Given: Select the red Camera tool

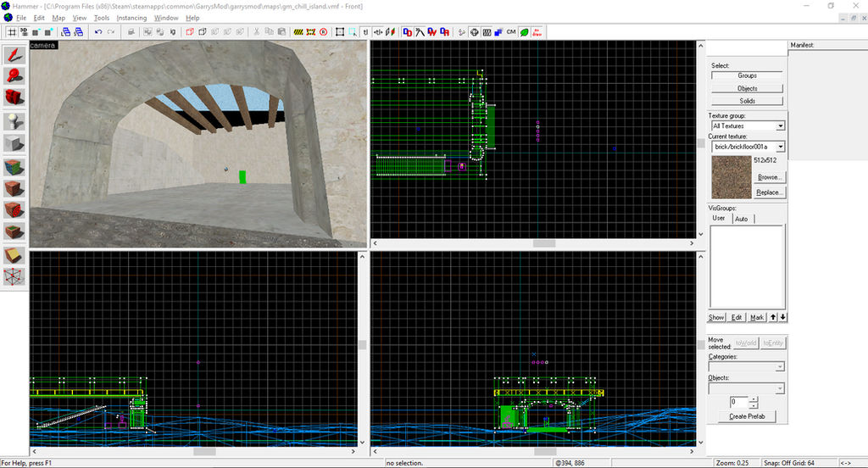Looking at the screenshot, I should (14, 98).
